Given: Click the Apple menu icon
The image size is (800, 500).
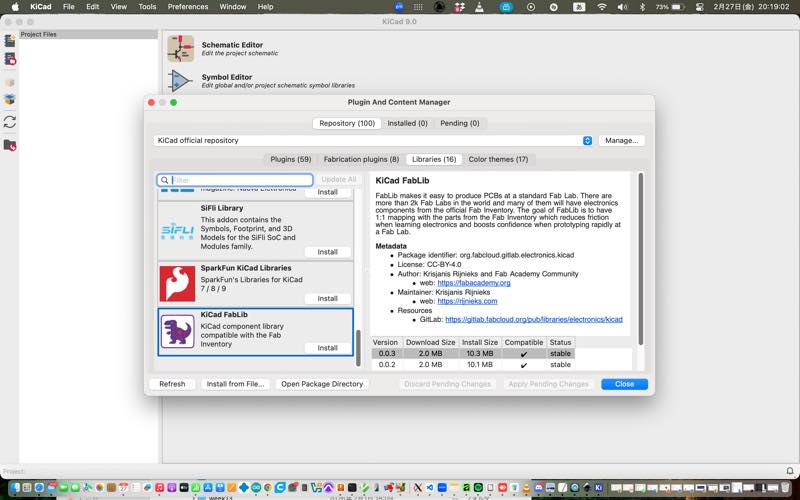Looking at the screenshot, I should coord(15,7).
